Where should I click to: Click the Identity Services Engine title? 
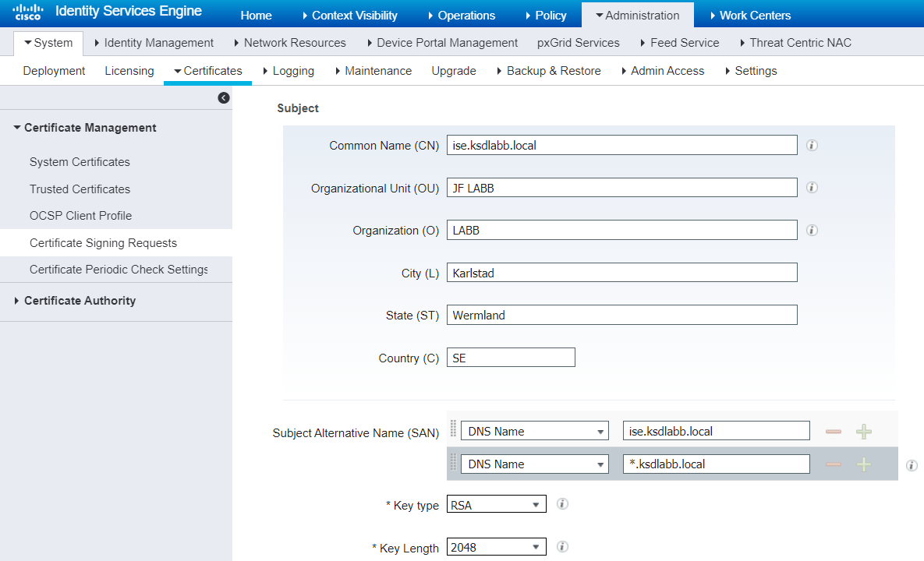(x=129, y=11)
